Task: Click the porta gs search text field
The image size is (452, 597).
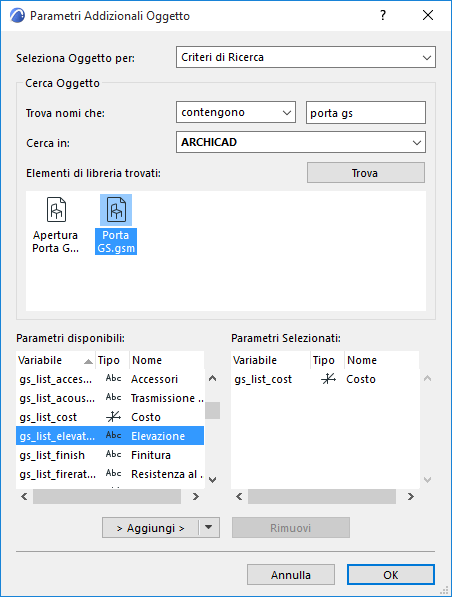Action: [x=366, y=113]
